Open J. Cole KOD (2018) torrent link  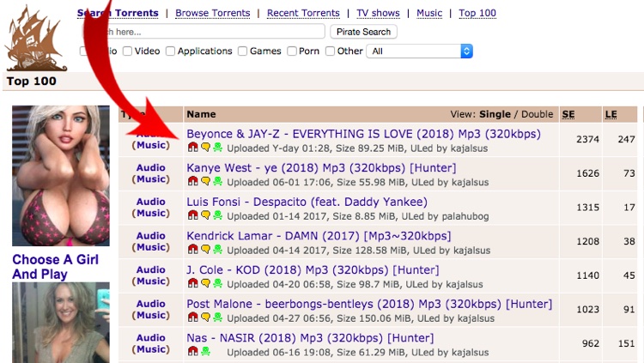pyautogui.click(x=313, y=270)
